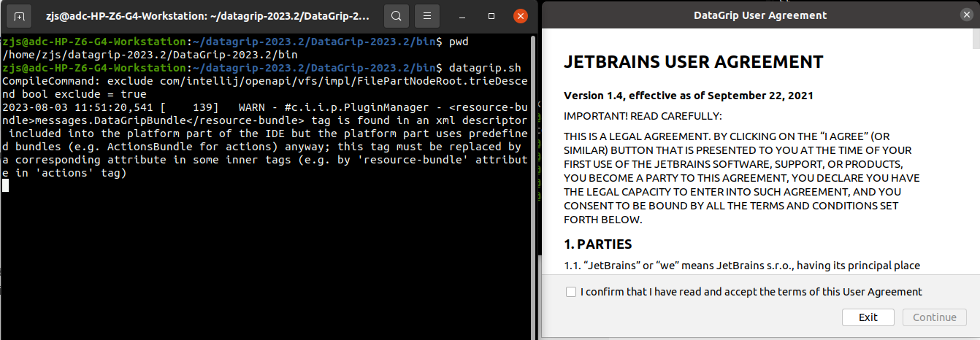Check the confirm User Agreement checkbox

click(570, 292)
